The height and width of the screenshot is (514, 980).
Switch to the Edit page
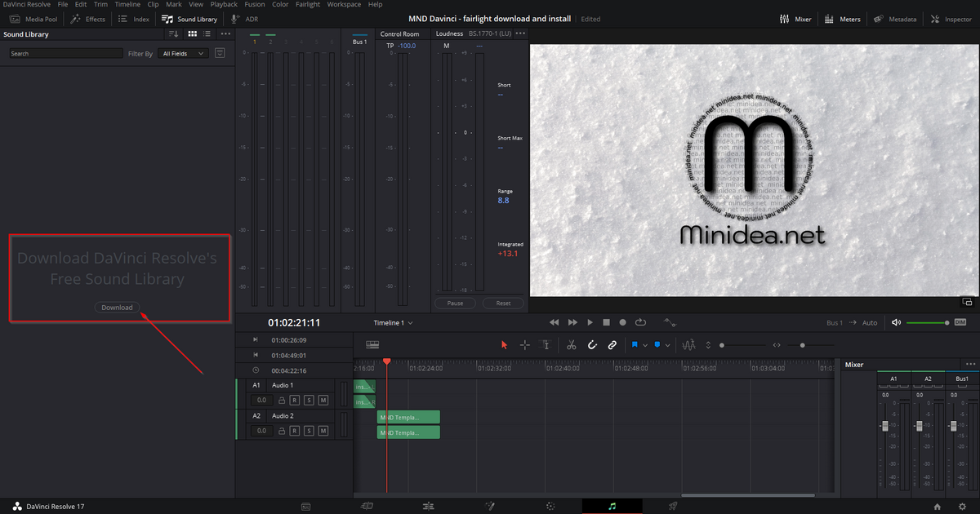click(x=428, y=507)
